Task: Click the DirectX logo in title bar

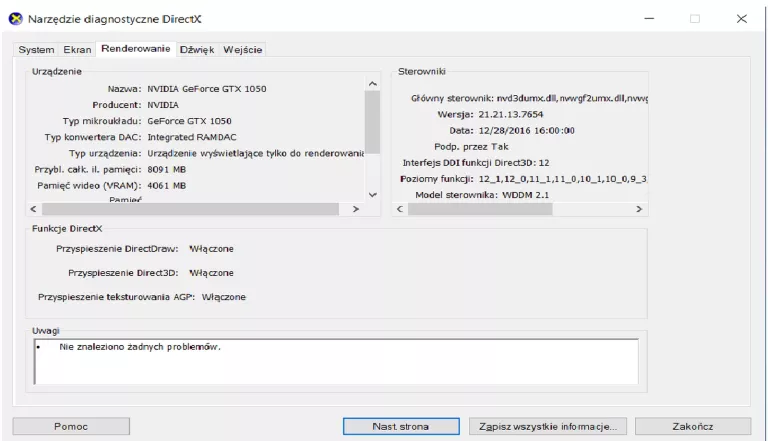Action: coord(16,19)
